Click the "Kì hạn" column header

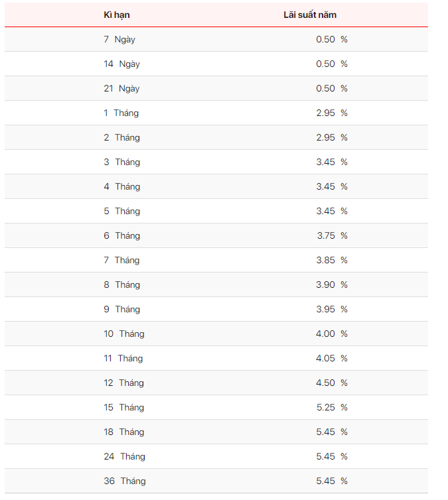tap(116, 15)
